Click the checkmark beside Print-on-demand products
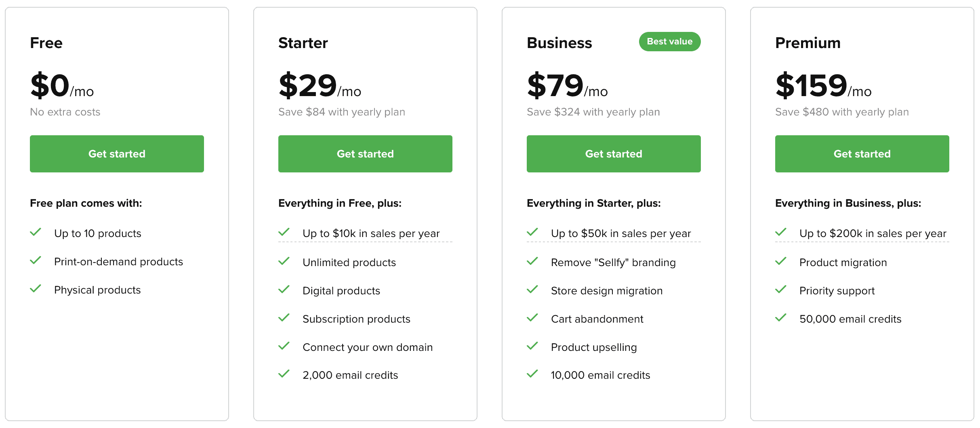The image size is (980, 428). point(36,261)
